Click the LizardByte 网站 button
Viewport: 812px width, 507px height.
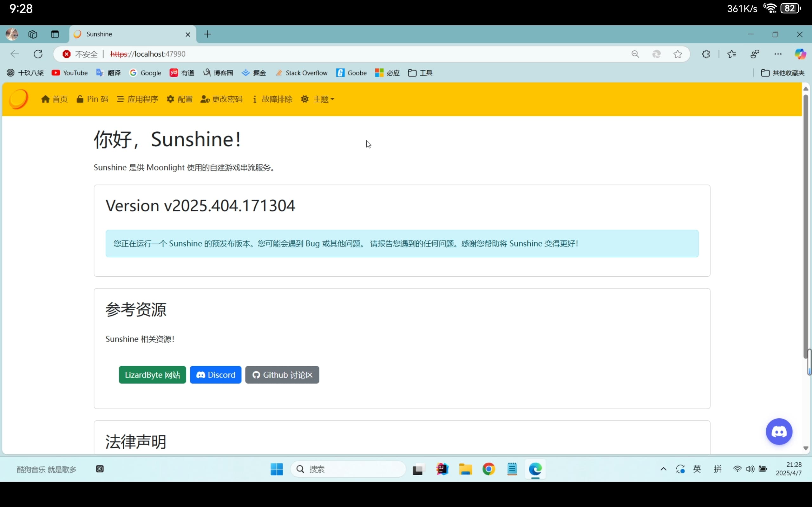pos(152,375)
